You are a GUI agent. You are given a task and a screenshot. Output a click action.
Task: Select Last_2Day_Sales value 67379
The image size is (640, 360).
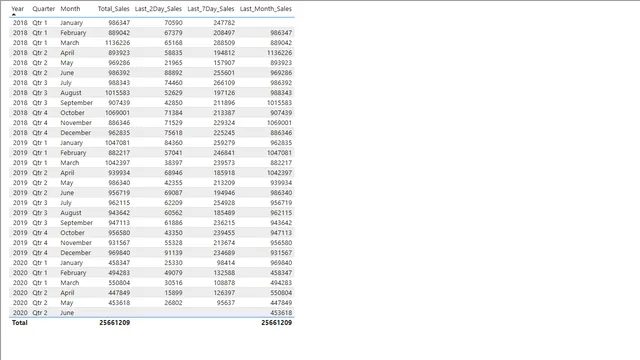[173, 33]
